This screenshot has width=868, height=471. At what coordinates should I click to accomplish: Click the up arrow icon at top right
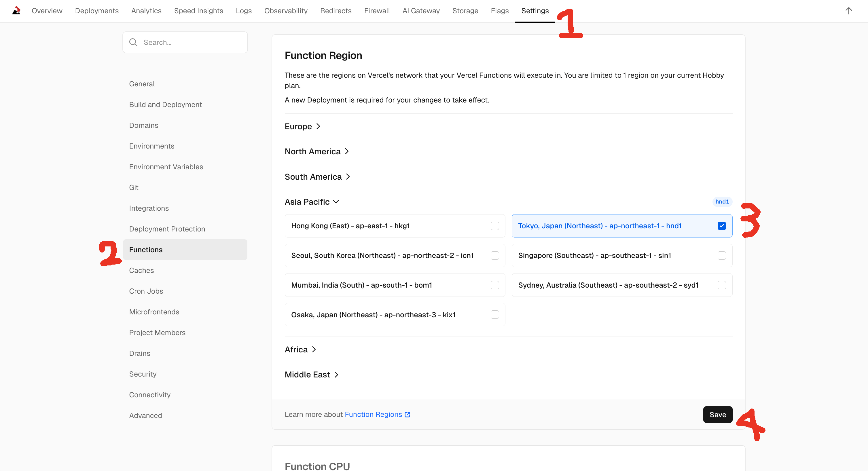click(848, 11)
